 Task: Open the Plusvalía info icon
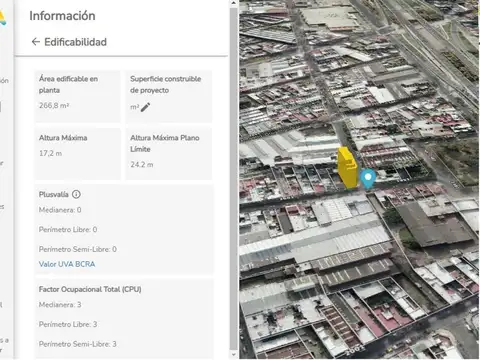(x=76, y=194)
